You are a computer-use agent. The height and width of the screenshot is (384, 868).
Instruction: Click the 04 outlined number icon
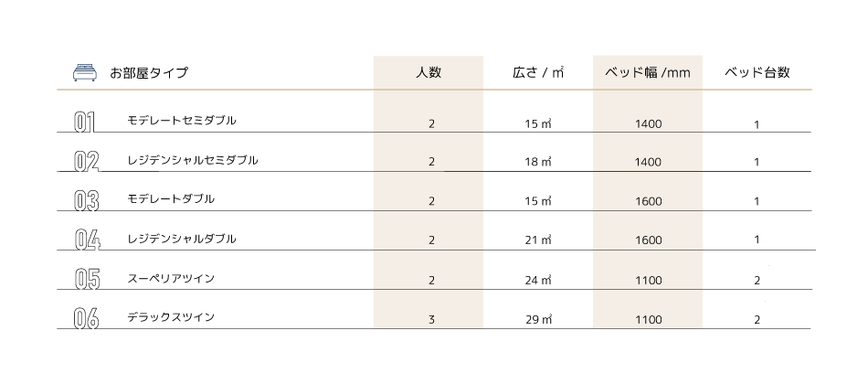coord(88,240)
